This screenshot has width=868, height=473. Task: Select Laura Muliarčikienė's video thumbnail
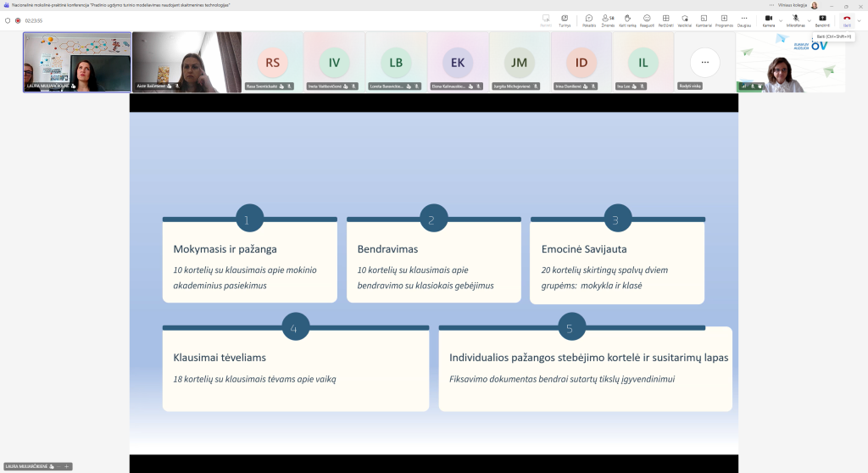click(x=77, y=62)
